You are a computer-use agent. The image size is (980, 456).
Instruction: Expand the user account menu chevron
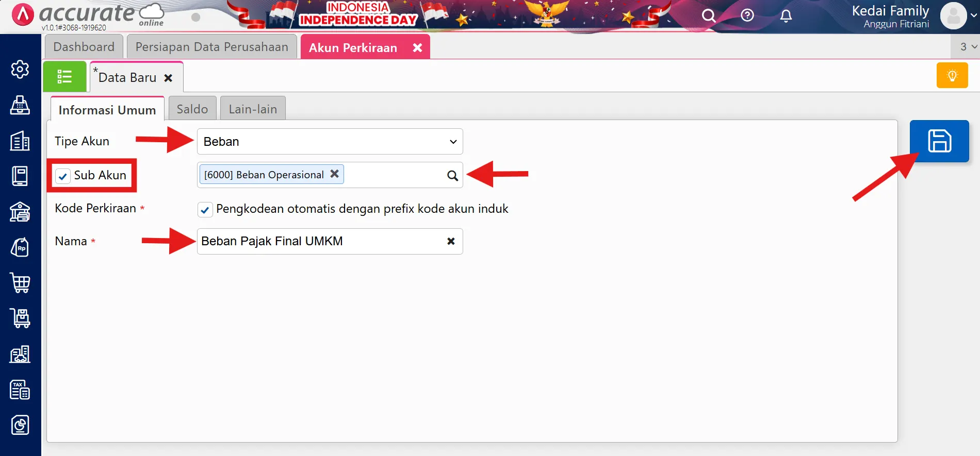[x=973, y=15]
